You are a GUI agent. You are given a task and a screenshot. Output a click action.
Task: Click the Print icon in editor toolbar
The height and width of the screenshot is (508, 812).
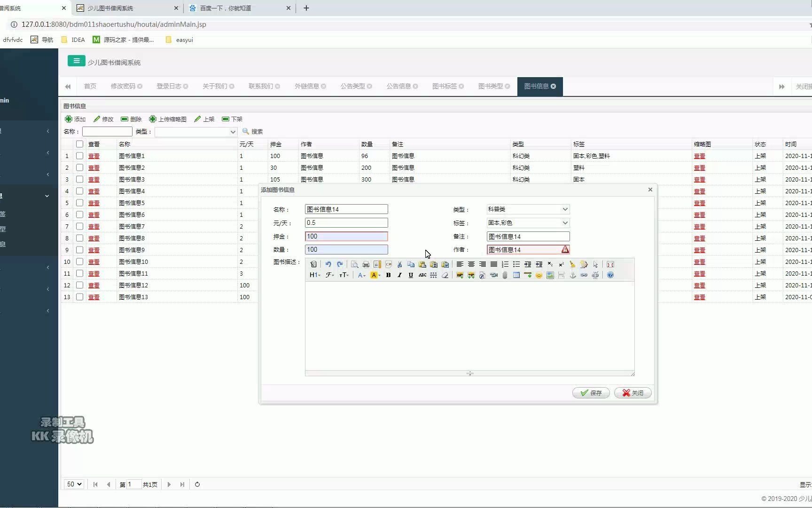pyautogui.click(x=366, y=264)
